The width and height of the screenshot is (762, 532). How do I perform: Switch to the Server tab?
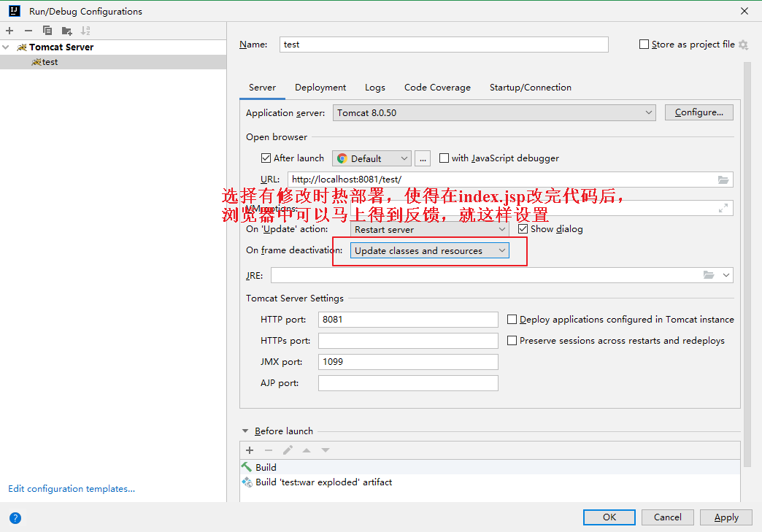(263, 88)
